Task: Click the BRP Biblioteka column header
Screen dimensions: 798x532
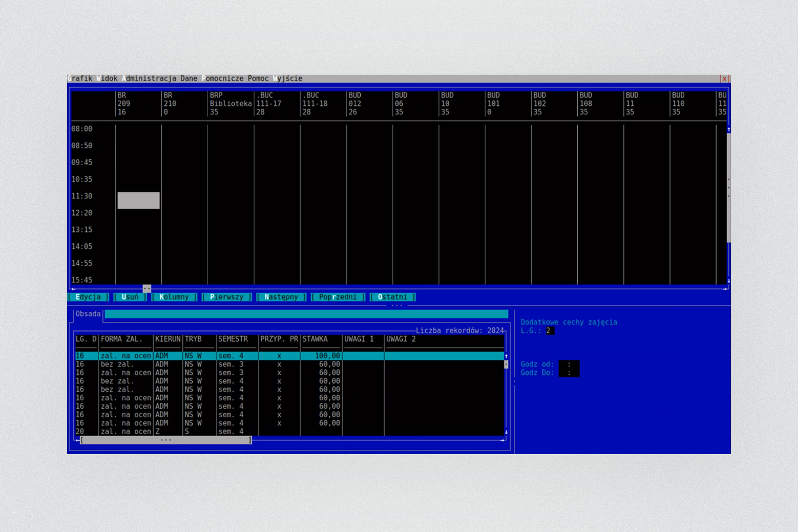Action: click(231, 104)
